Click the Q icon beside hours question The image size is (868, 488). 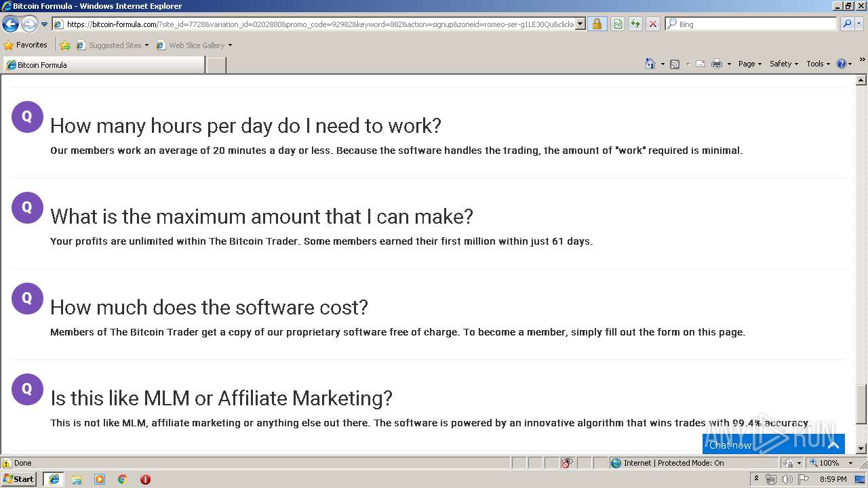(x=27, y=117)
